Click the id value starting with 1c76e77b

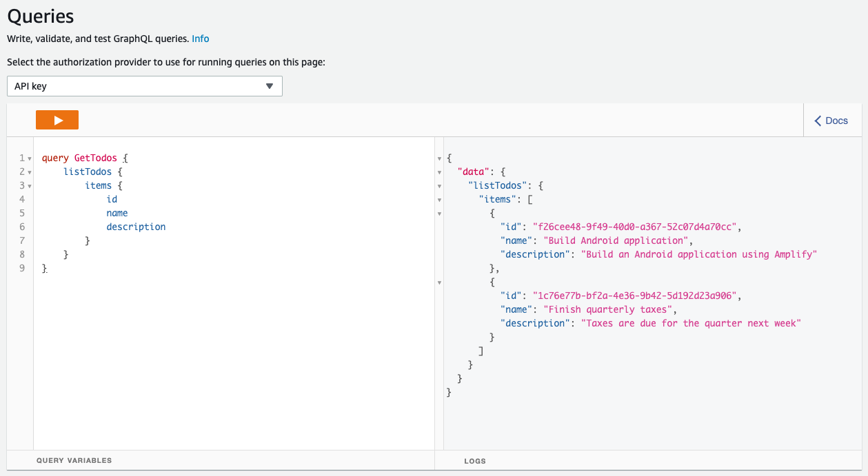point(635,296)
